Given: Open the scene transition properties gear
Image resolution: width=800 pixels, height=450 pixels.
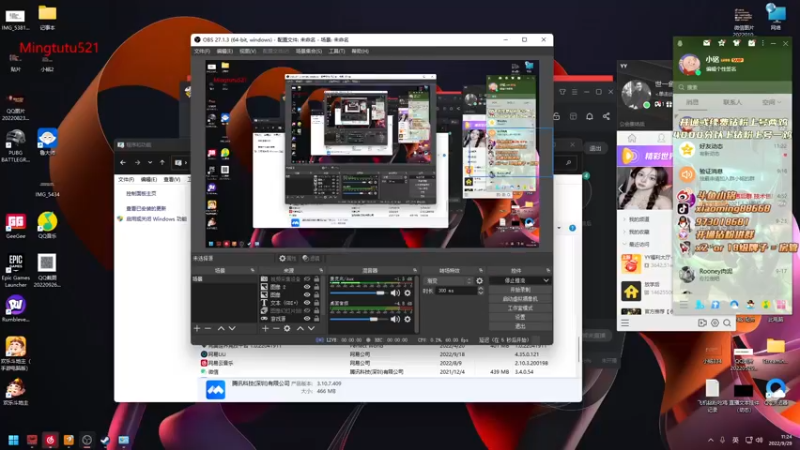Looking at the screenshot, I should coord(480,281).
